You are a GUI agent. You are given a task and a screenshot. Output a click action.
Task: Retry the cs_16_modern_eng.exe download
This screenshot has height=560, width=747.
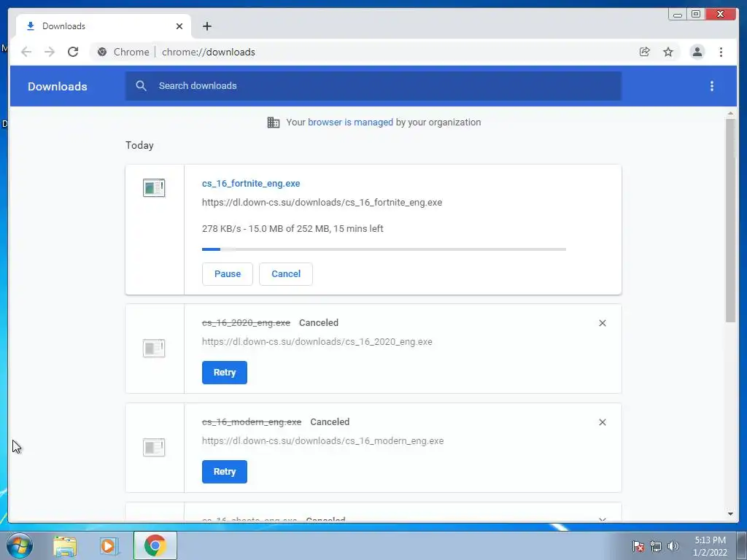225,472
